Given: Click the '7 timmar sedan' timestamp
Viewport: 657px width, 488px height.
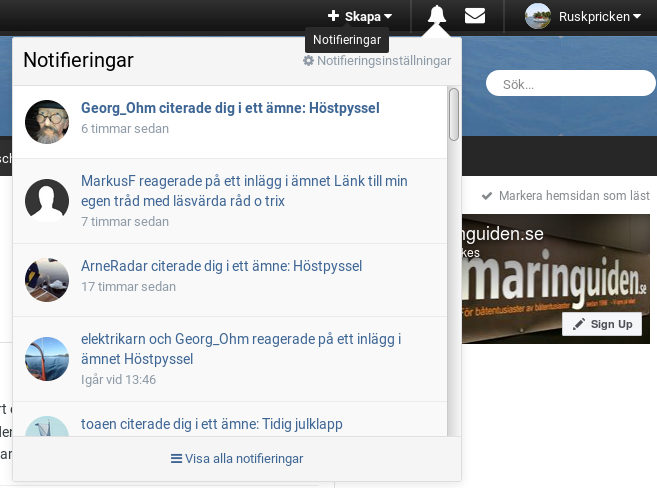Looking at the screenshot, I should click(125, 222).
